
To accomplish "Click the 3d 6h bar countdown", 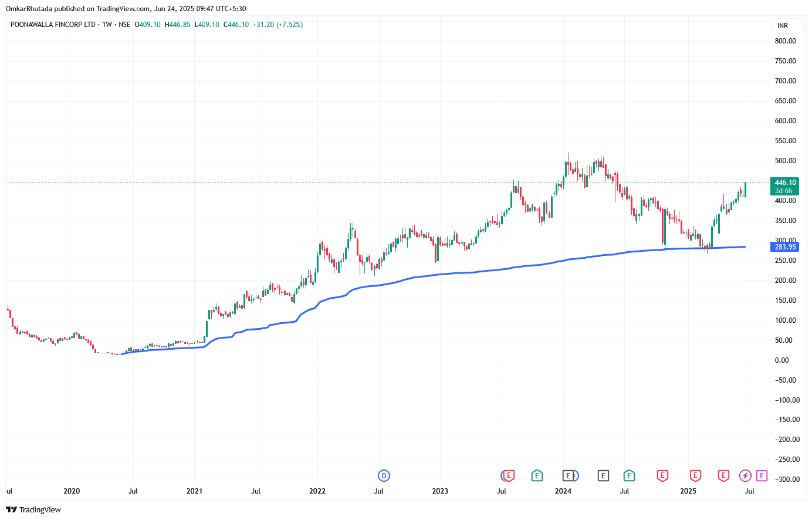I will click(785, 191).
